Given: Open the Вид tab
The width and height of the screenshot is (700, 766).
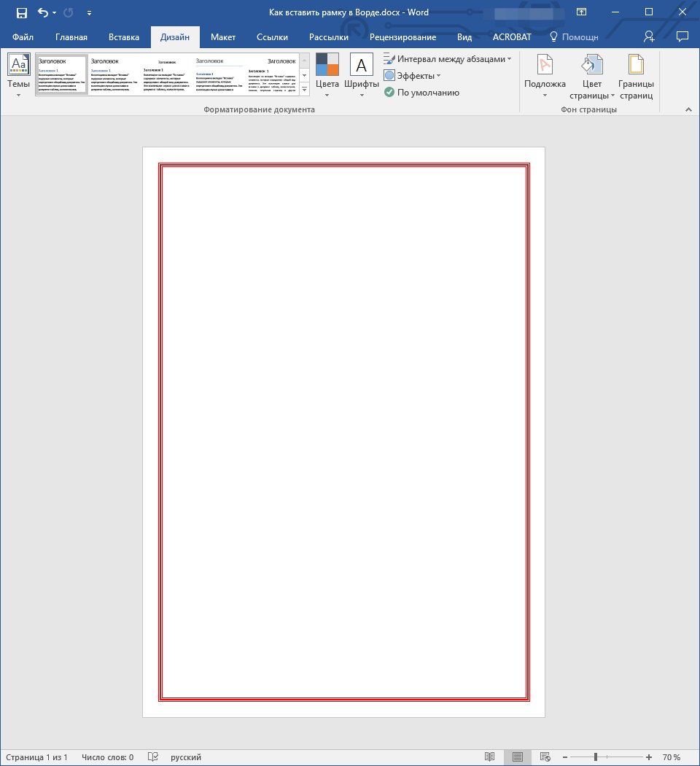Looking at the screenshot, I should pyautogui.click(x=464, y=37).
